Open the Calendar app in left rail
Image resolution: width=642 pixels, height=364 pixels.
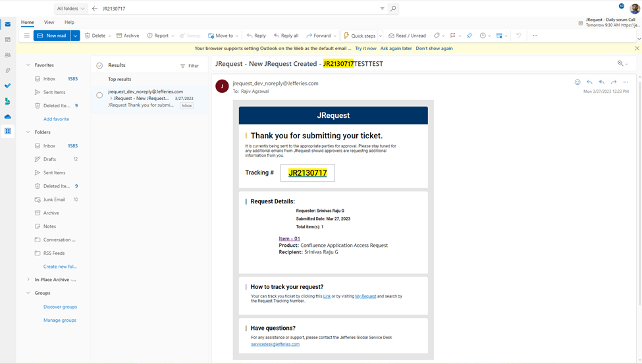(x=8, y=39)
